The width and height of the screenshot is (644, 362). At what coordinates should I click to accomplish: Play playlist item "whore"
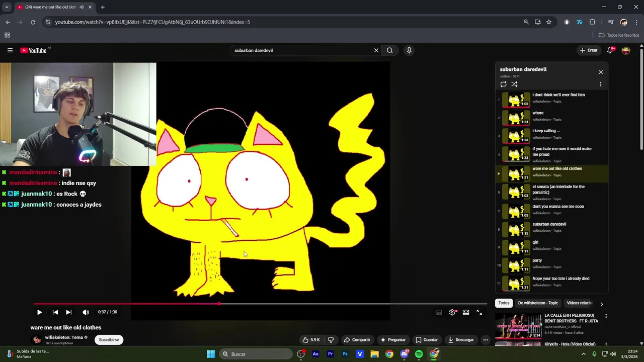click(551, 118)
